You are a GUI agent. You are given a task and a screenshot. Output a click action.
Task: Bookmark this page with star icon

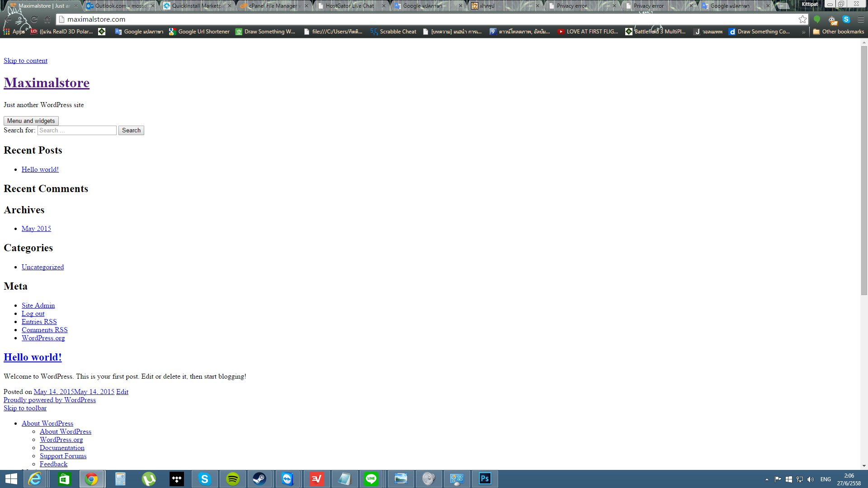tap(802, 19)
